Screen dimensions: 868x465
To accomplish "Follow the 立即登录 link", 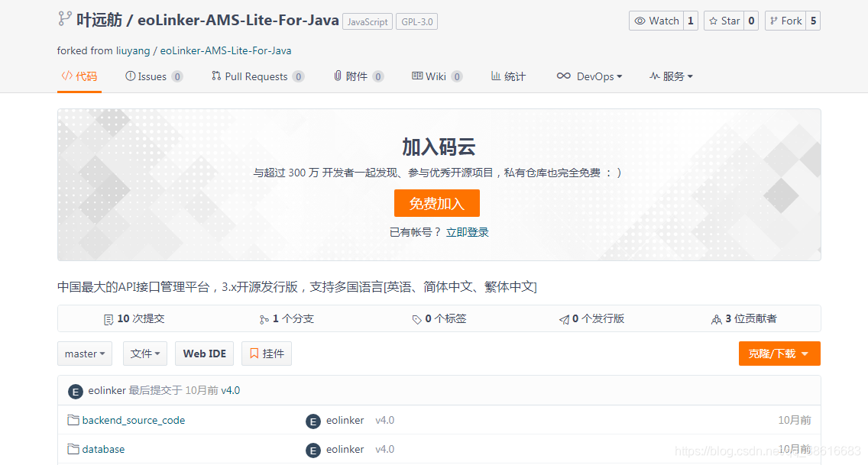I will [467, 232].
